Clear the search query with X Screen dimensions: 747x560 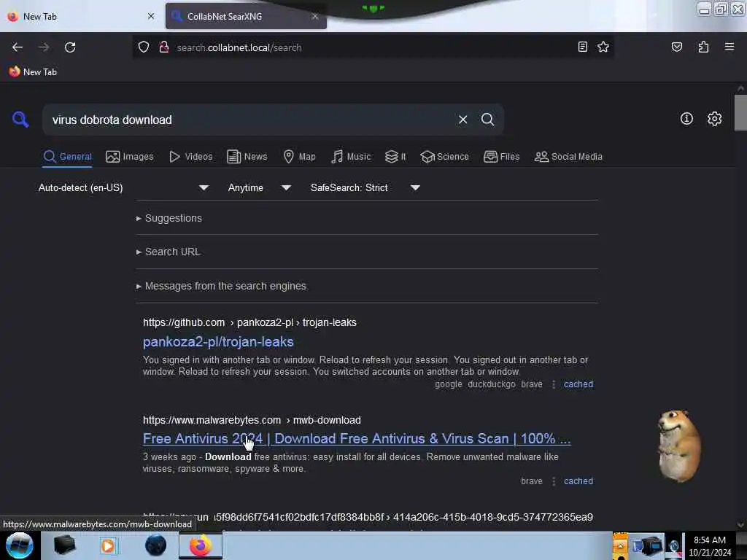coord(462,120)
